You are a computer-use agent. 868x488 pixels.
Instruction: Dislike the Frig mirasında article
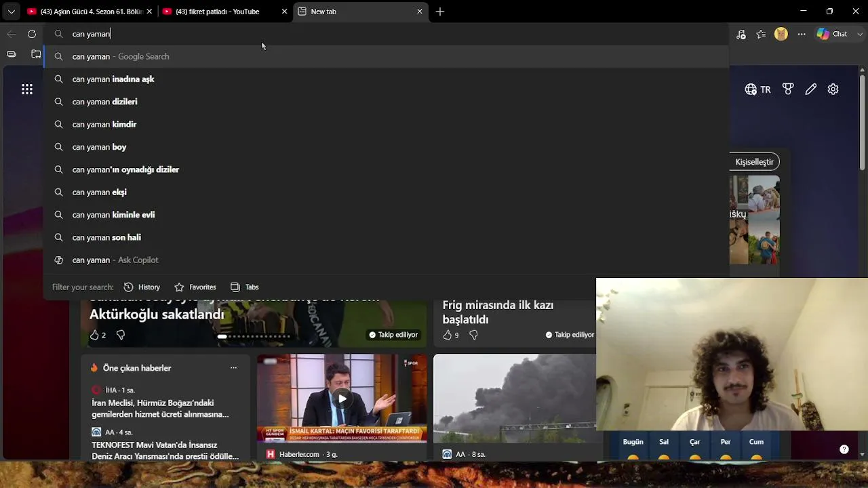473,335
